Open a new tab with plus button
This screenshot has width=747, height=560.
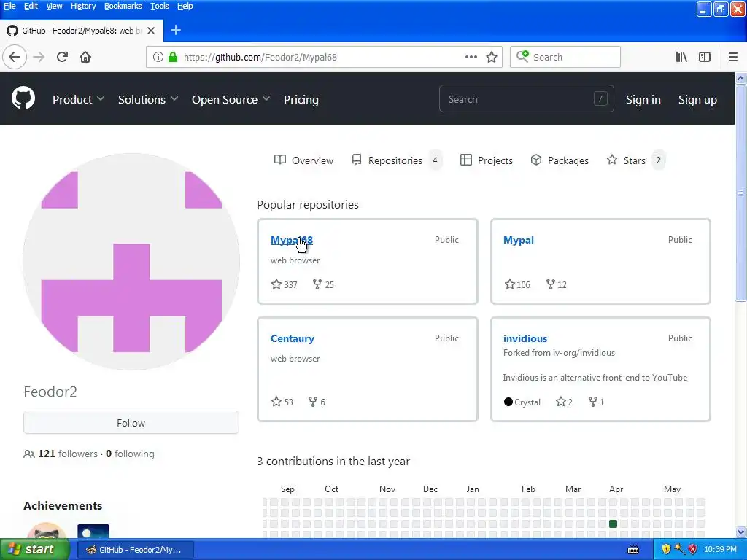175,30
